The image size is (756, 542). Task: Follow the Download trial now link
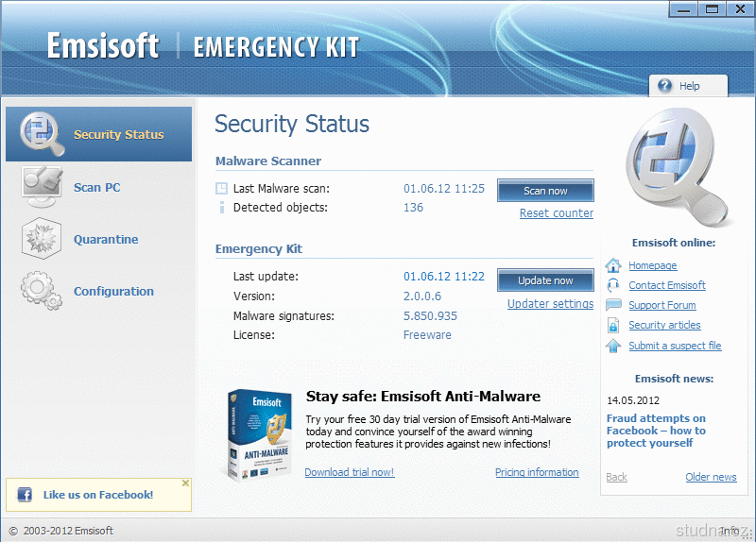[x=349, y=472]
